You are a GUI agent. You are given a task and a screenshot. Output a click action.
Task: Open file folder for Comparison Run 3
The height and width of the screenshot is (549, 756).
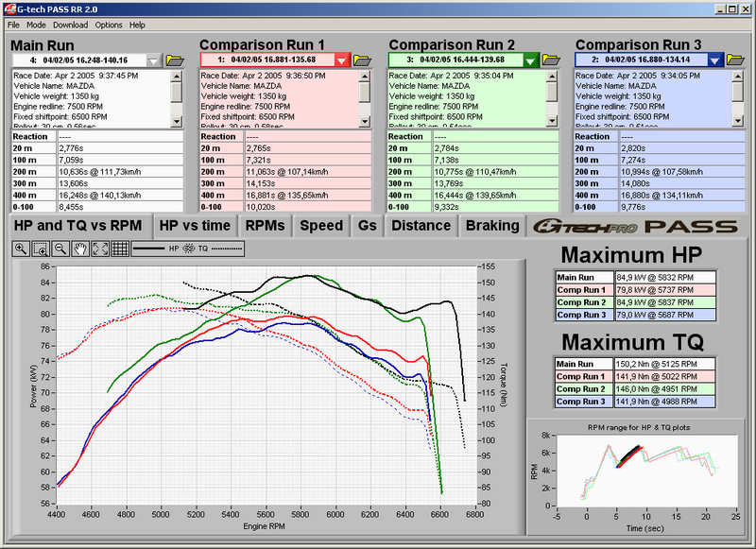pyautogui.click(x=736, y=60)
